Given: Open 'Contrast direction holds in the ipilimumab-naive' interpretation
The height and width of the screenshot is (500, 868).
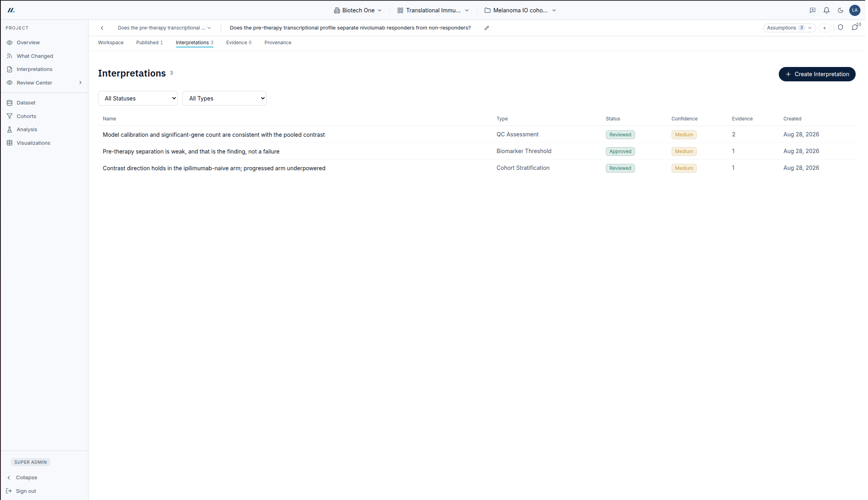Looking at the screenshot, I should [x=214, y=168].
